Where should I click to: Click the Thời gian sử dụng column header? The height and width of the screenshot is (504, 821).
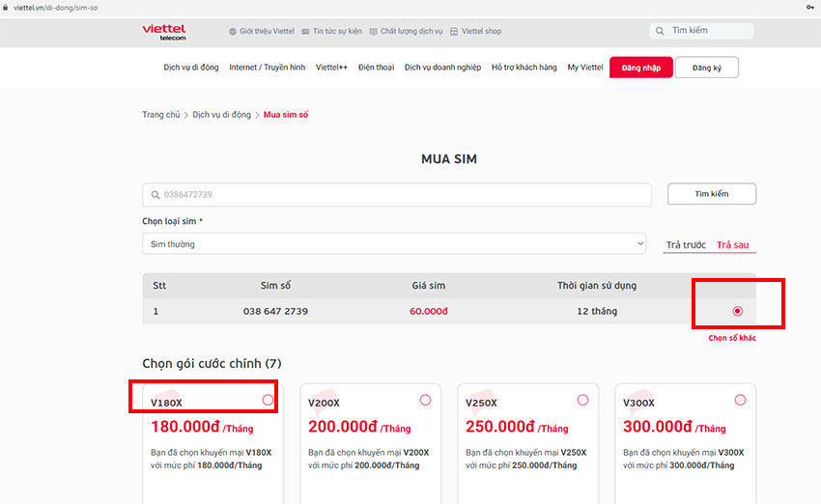pos(597,285)
